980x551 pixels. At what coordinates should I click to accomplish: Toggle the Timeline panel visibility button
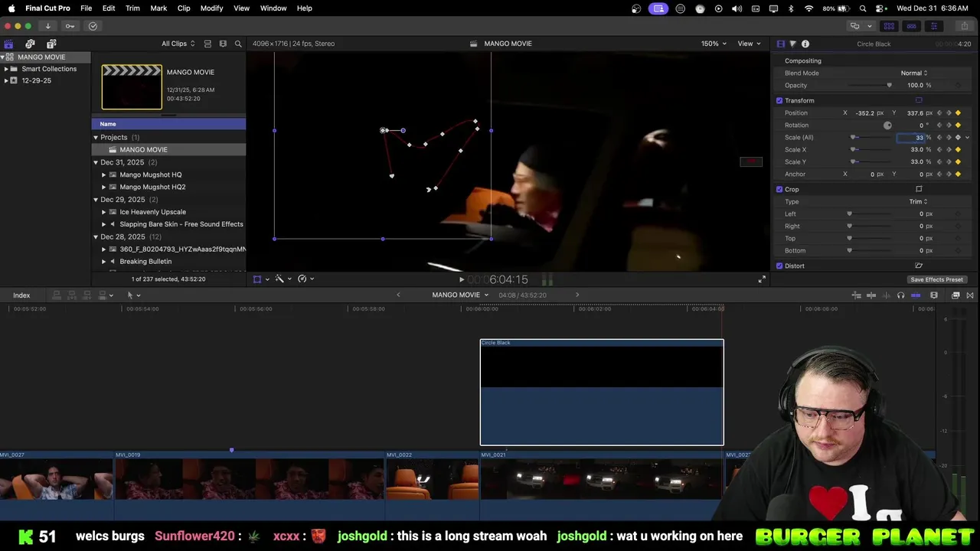pyautogui.click(x=911, y=26)
